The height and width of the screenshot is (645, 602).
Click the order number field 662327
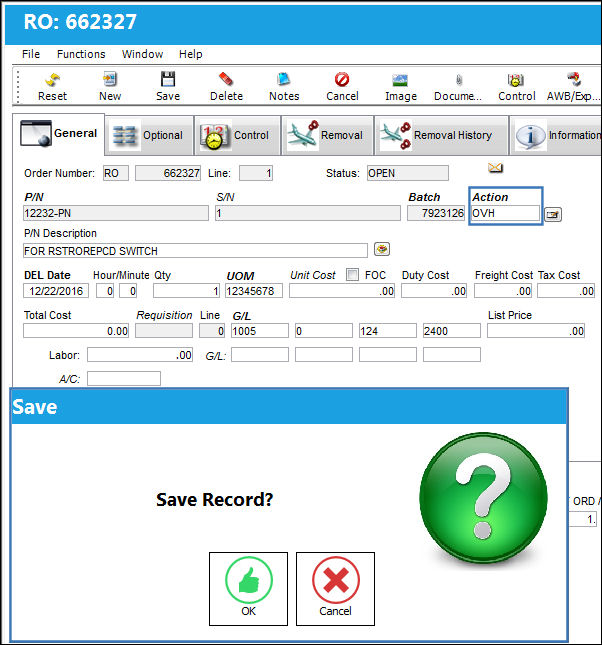[x=168, y=173]
